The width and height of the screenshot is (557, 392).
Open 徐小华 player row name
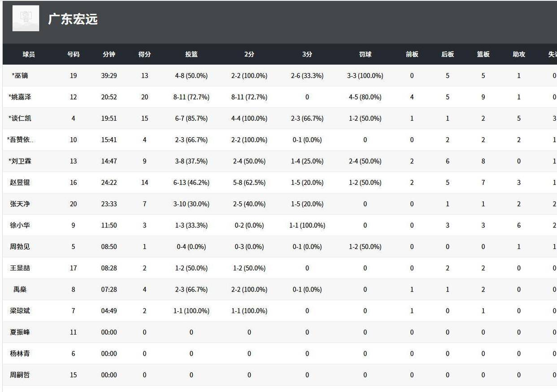pos(20,225)
